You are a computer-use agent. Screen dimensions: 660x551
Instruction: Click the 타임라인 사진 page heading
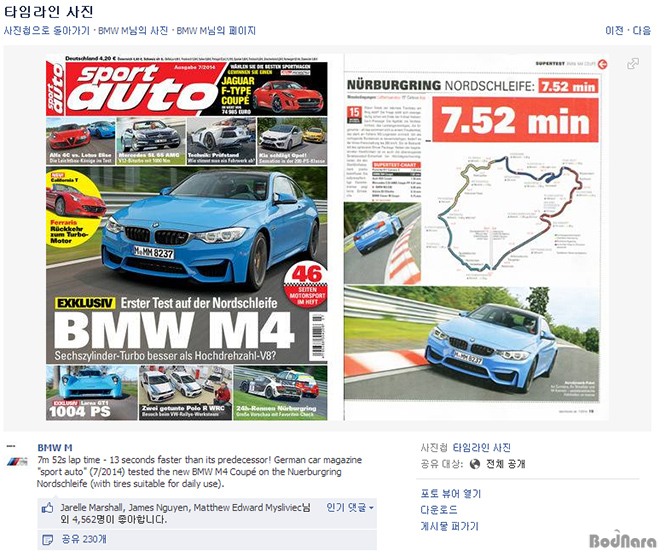click(x=48, y=11)
